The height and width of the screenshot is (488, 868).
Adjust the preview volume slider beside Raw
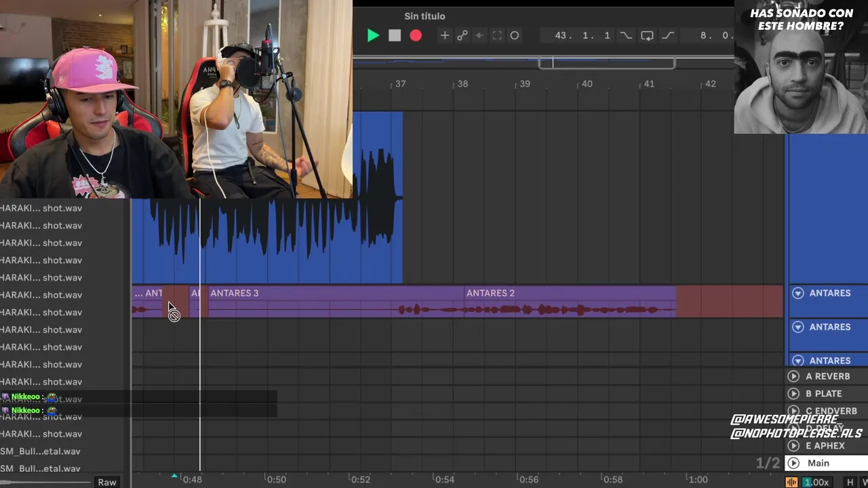(x=45, y=483)
